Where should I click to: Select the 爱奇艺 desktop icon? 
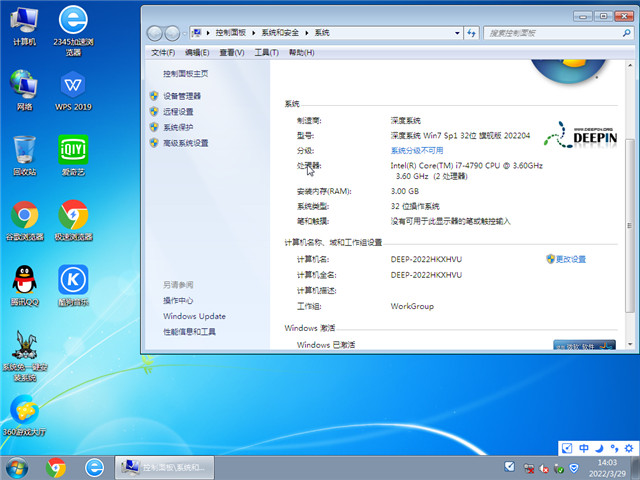pos(73,155)
